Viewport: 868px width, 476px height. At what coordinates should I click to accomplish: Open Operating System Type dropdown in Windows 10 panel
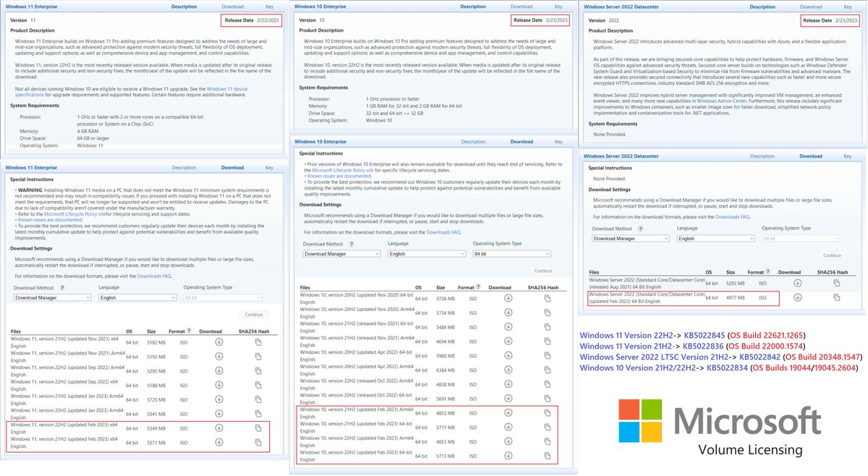512,254
